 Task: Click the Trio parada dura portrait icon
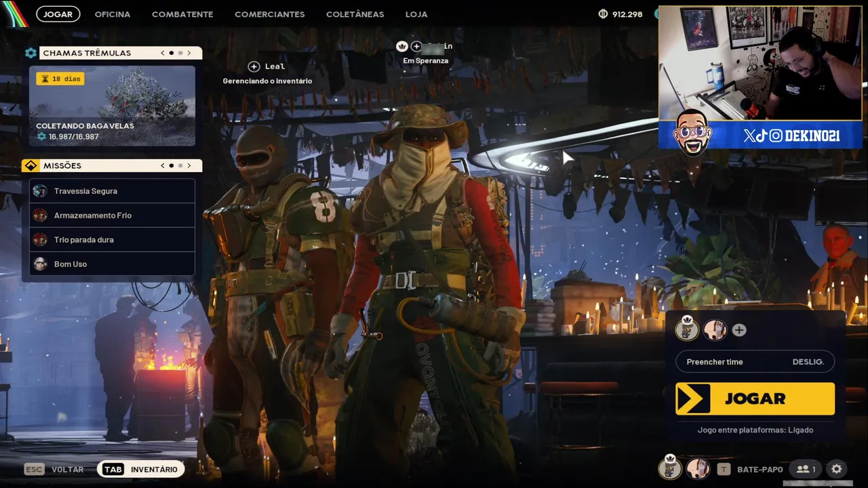point(41,240)
